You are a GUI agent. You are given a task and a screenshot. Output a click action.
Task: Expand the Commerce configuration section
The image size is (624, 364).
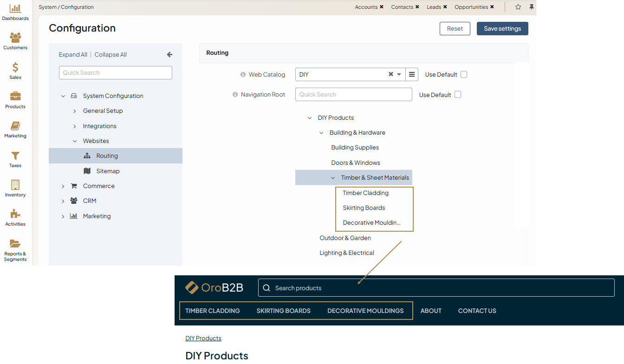(x=63, y=186)
